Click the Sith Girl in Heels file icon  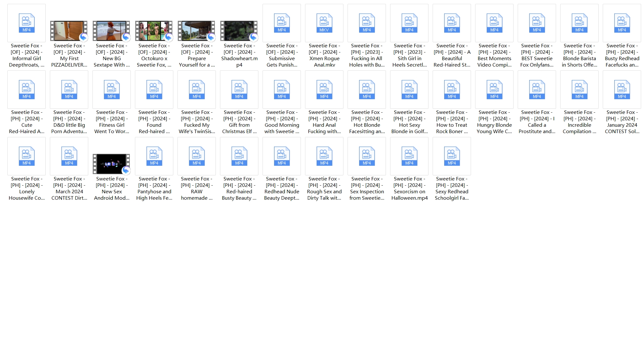click(409, 23)
